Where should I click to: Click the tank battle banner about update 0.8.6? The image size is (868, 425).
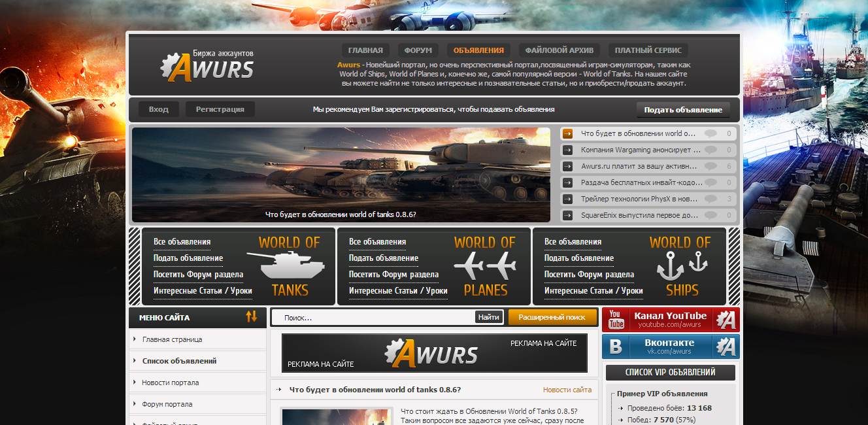[x=342, y=175]
